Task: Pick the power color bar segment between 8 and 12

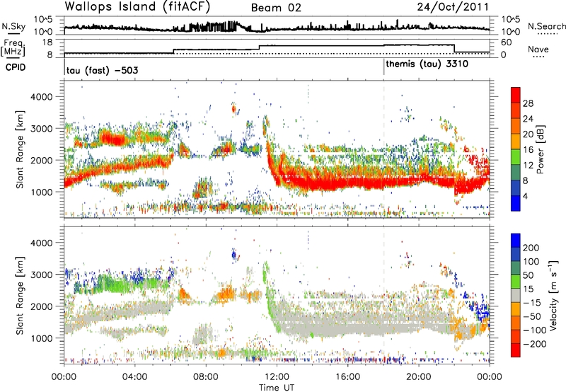Action: [x=516, y=172]
